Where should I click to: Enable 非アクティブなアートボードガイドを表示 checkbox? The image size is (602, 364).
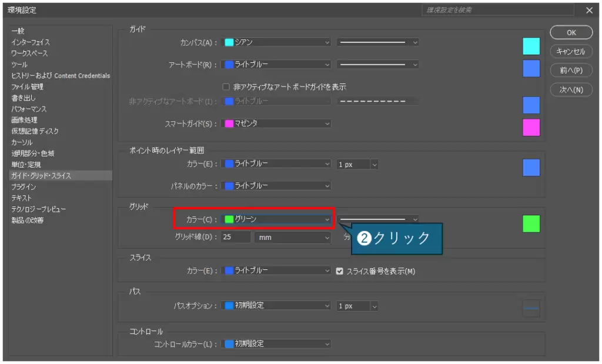pyautogui.click(x=226, y=87)
